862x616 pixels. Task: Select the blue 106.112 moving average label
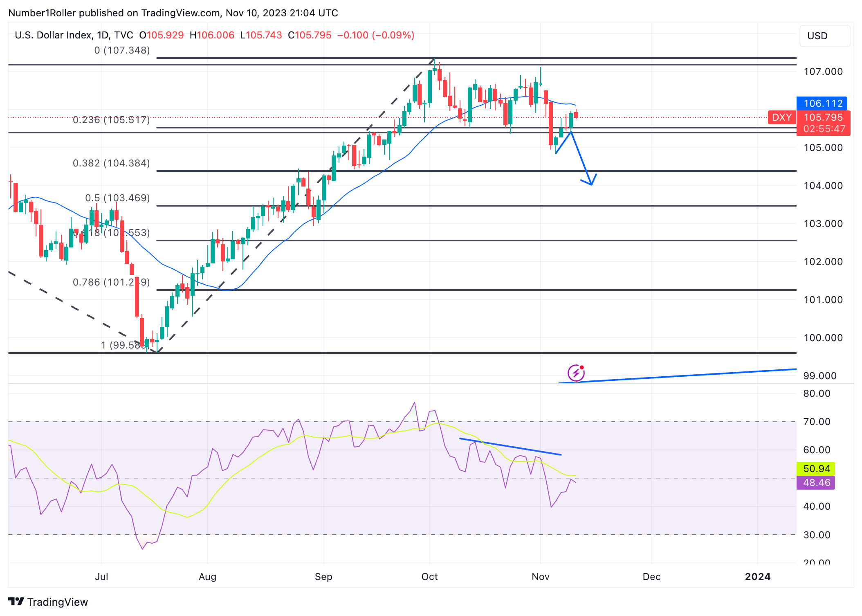tap(822, 103)
